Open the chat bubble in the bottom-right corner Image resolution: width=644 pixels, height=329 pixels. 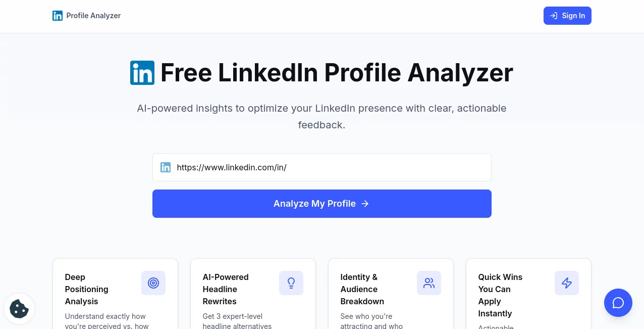coord(618,303)
